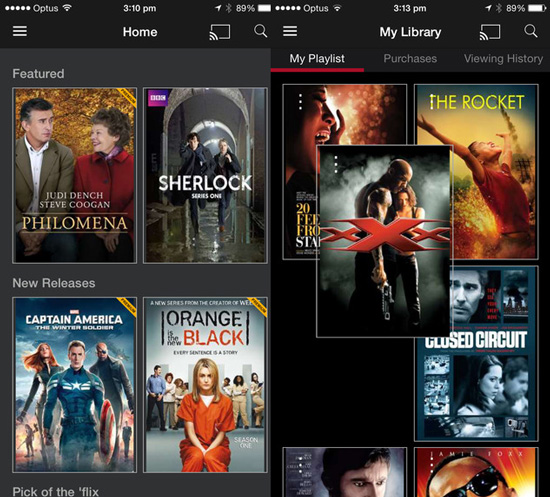The height and width of the screenshot is (497, 550).
Task: Open the Jamie Foxx movie poster
Action: click(476, 472)
